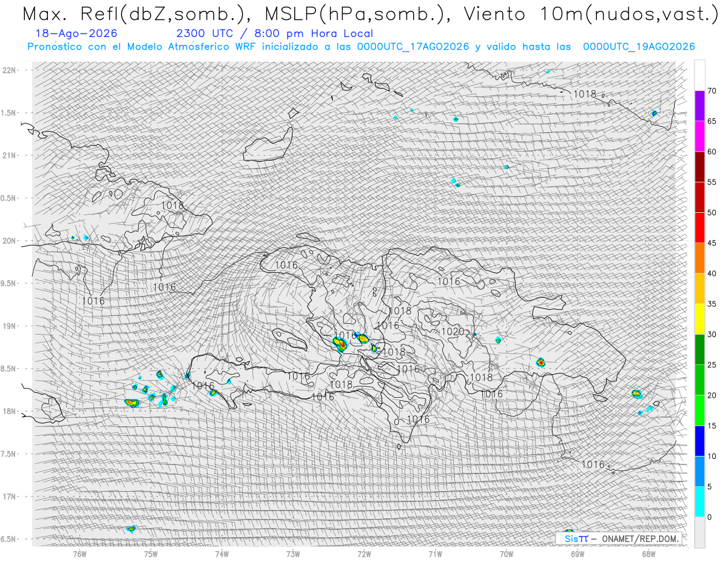Click the "17N" latitude label

[x=9, y=497]
